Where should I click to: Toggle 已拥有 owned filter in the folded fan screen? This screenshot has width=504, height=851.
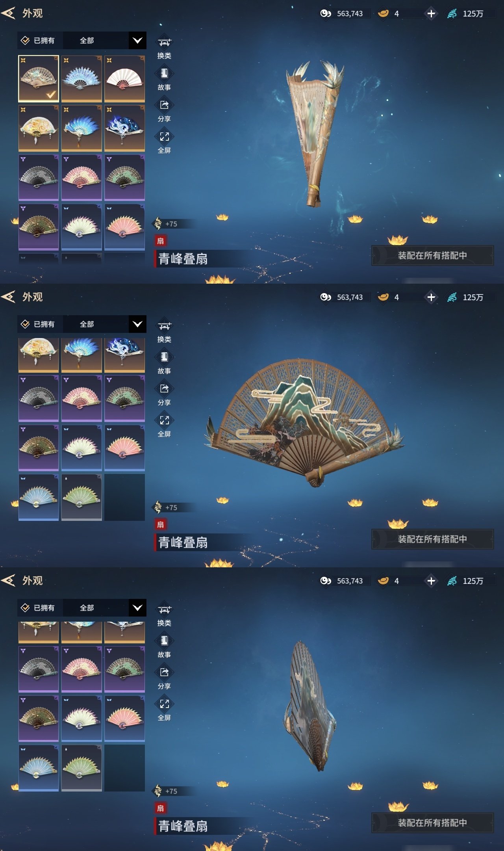tap(39, 41)
